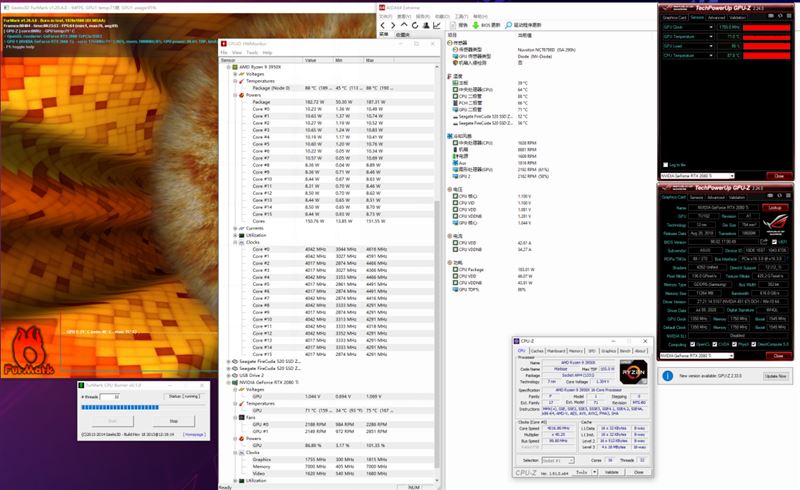
Task: Open the GPU Temperature sensor dropdown
Action: [711, 37]
